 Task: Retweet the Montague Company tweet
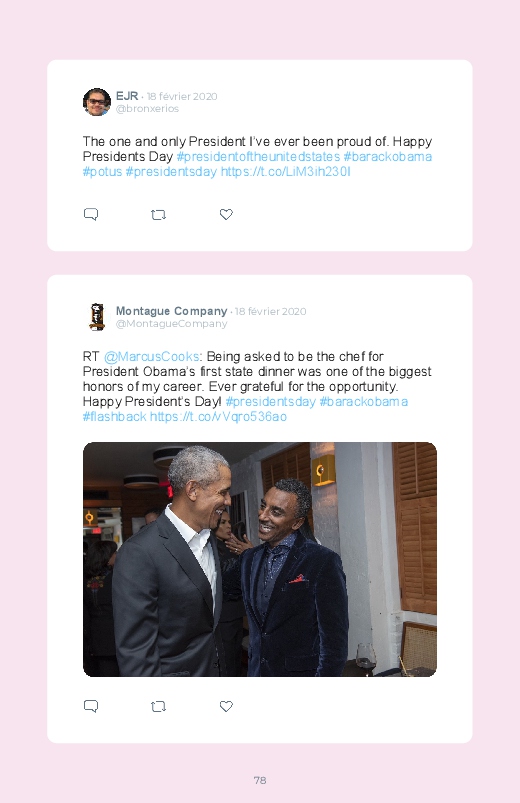(158, 707)
